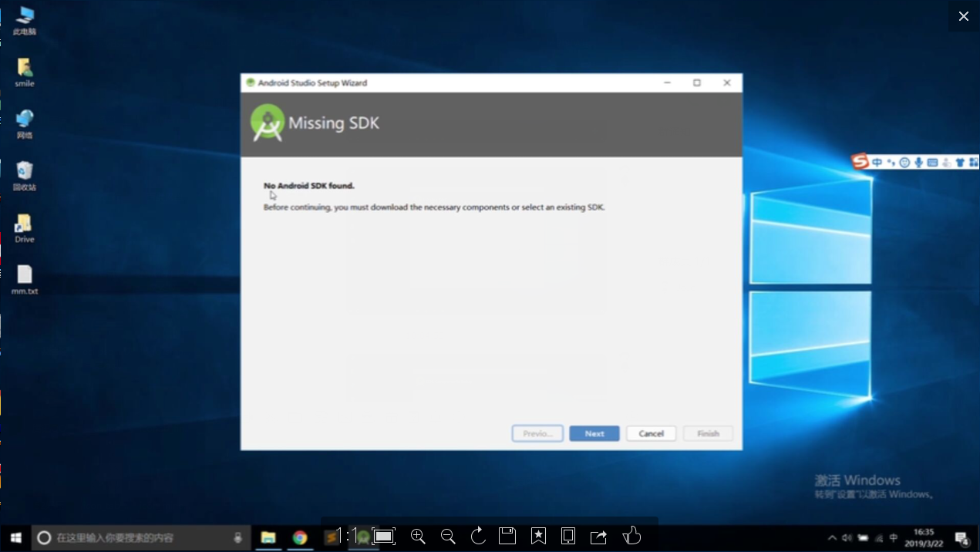Rotate the image with the rotate icon
980x552 pixels.
478,536
